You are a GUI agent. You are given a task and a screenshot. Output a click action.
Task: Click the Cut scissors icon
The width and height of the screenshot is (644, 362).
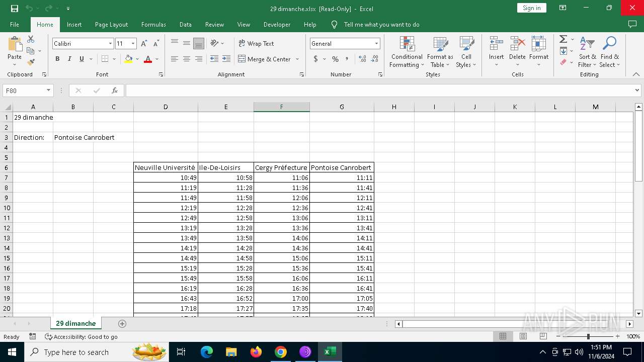coord(31,39)
